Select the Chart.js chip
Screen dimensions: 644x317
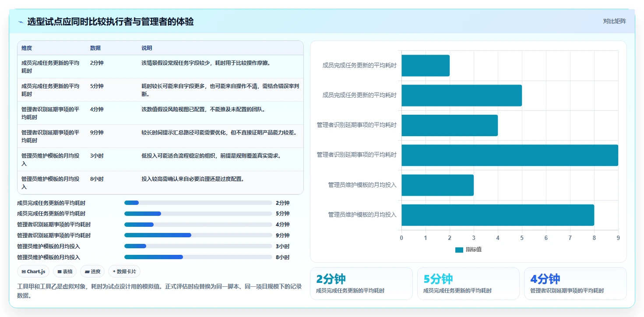[x=34, y=271]
